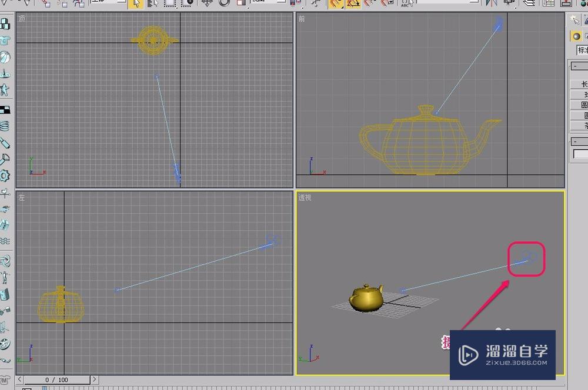Open the standard primitives type dropdown
This screenshot has height=390, width=588.
[x=582, y=50]
